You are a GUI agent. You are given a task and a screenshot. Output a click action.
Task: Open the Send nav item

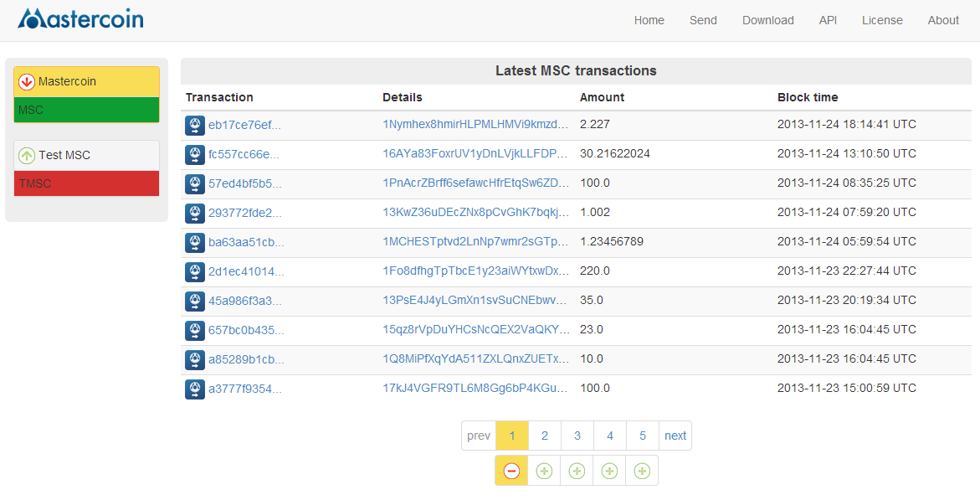pos(703,20)
